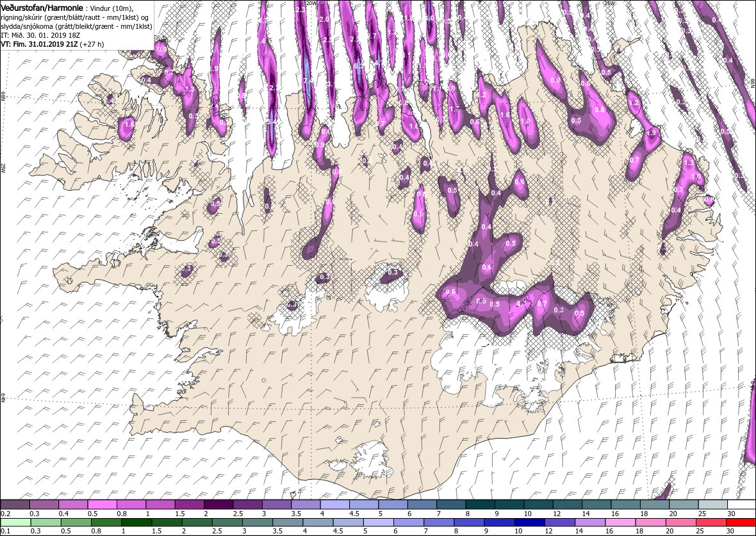Select the light pink 16–18 lower legend swatch
The width and height of the screenshot is (756, 536).
620,523
